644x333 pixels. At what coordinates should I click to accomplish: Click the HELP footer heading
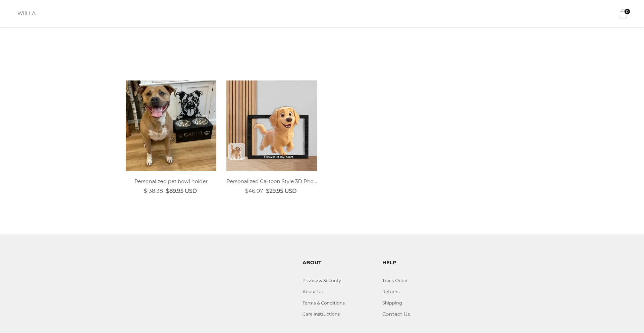click(x=389, y=263)
